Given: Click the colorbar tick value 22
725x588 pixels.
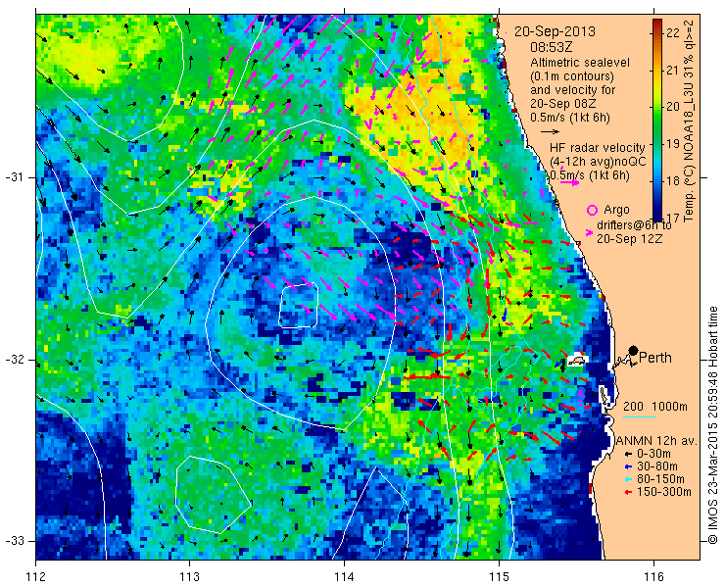Looking at the screenshot, I should point(673,33).
